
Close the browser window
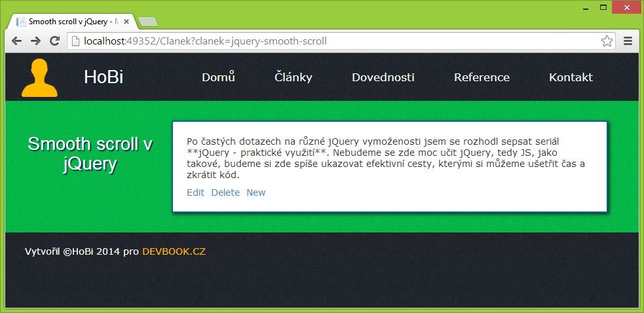pos(626,7)
